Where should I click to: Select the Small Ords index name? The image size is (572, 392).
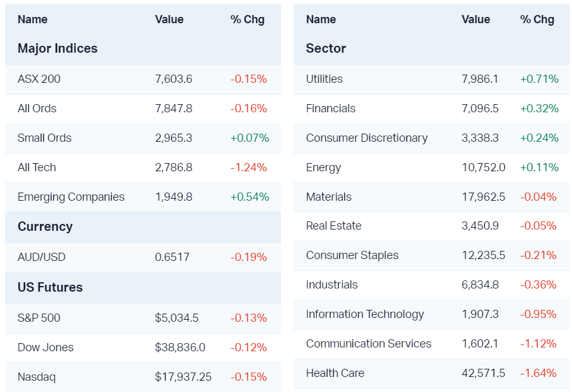coord(45,138)
